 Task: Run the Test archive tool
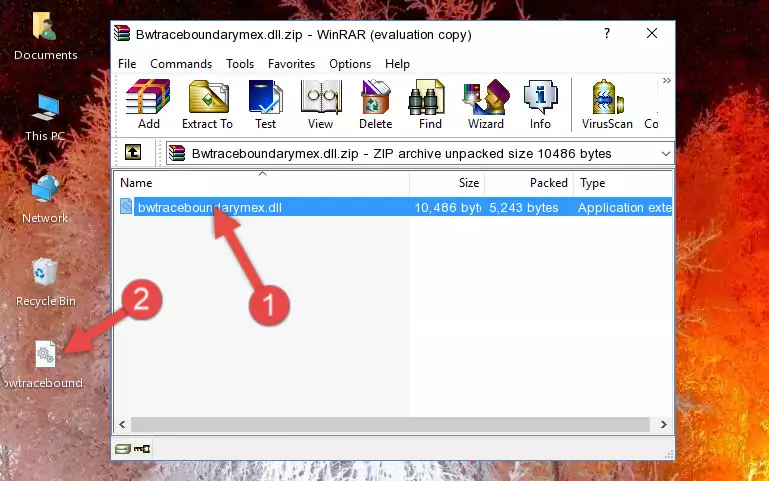click(x=265, y=104)
